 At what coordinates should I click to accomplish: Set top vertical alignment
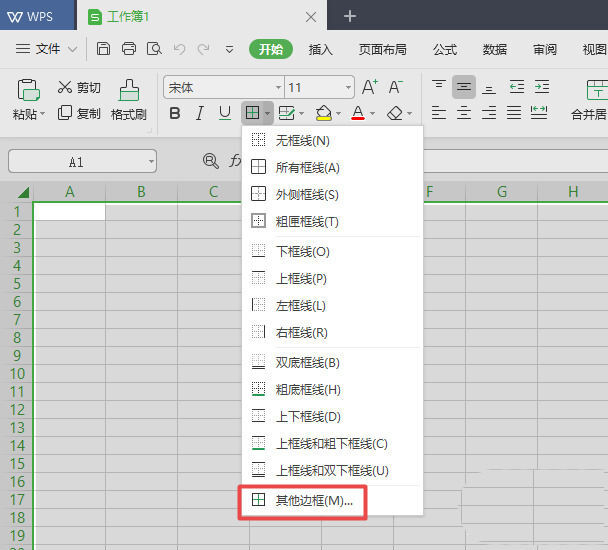[x=439, y=86]
